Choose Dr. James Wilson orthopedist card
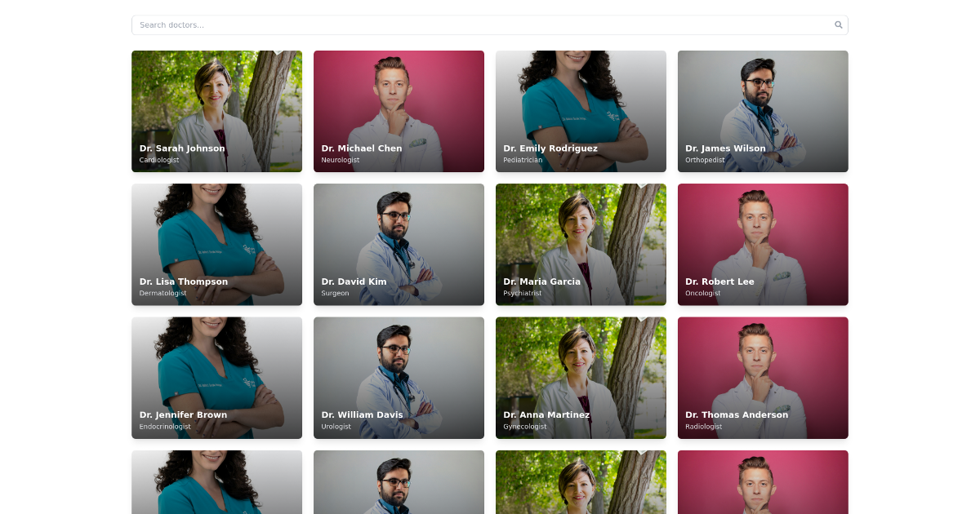 [x=763, y=111]
